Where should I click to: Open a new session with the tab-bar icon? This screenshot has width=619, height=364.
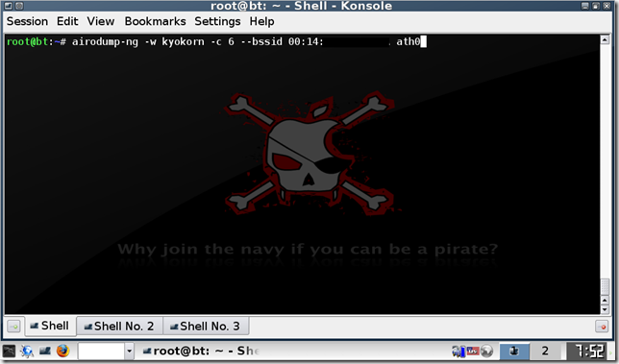13,327
